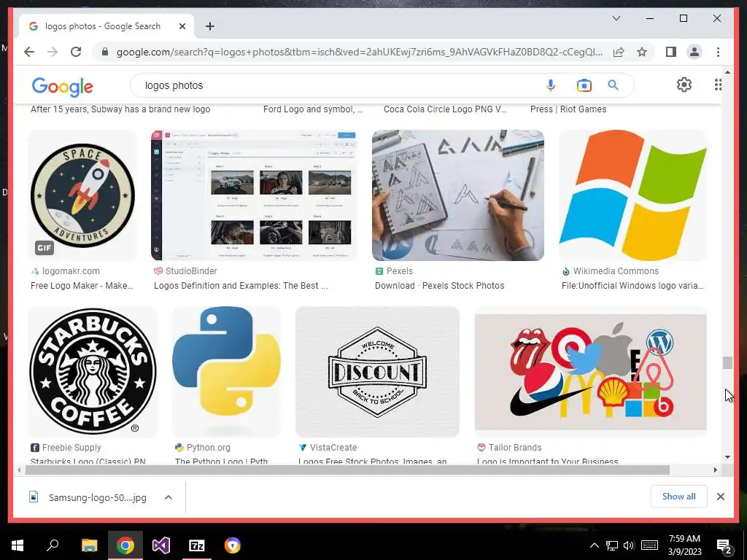Viewport: 747px width, 560px height.
Task: Open Chrome side panel
Action: (671, 52)
